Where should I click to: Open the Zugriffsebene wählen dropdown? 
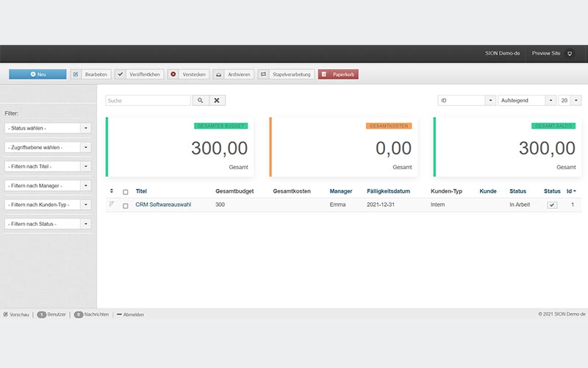pos(48,147)
